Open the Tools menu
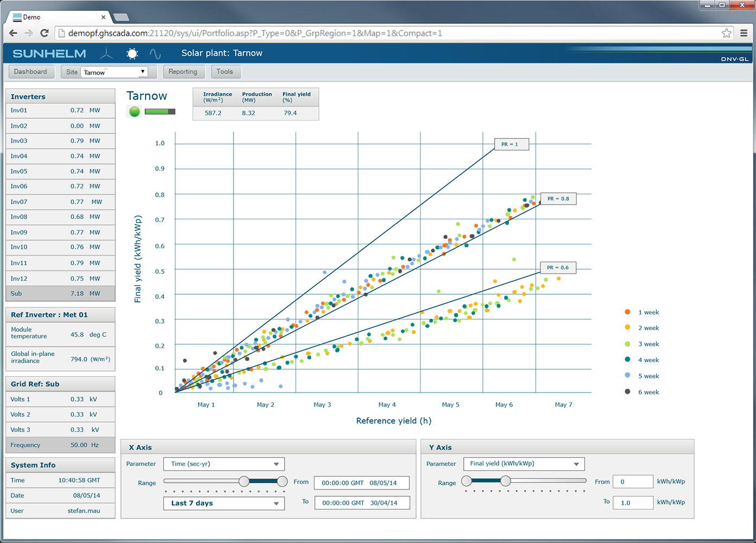The image size is (756, 543). pyautogui.click(x=225, y=72)
